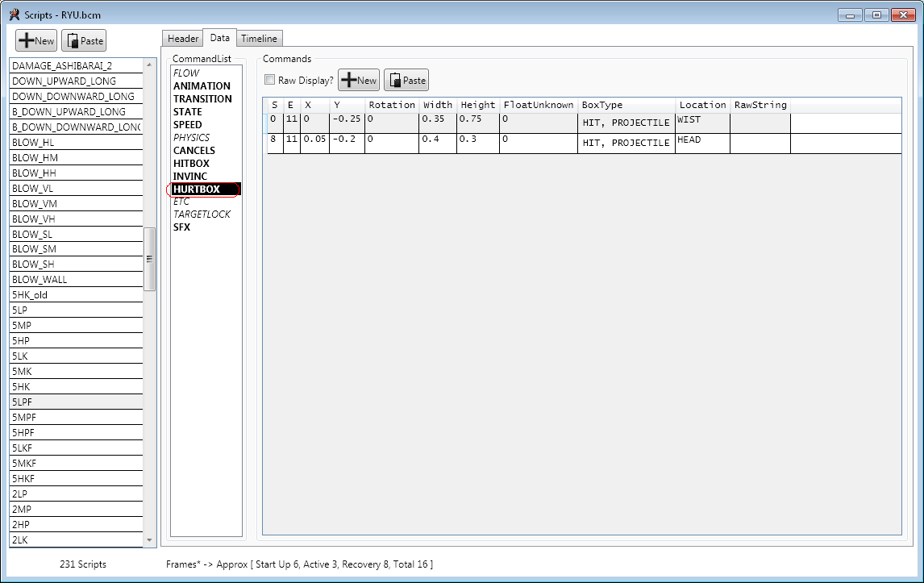The height and width of the screenshot is (583, 924).
Task: Add a new command with Commands New button
Action: [x=359, y=80]
